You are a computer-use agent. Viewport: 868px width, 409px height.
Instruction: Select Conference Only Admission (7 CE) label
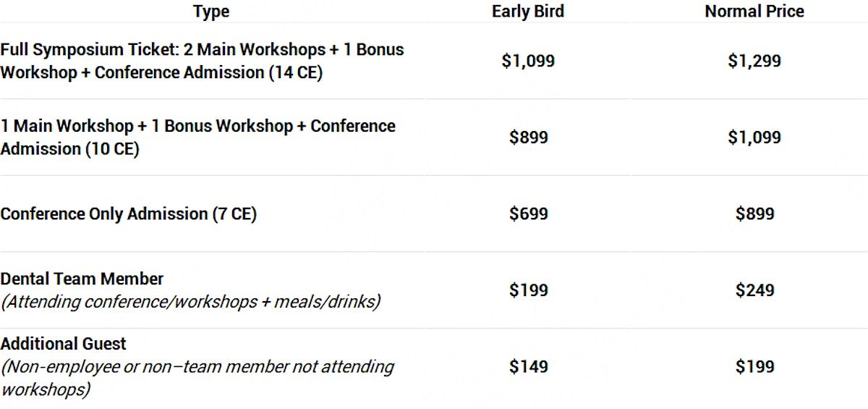click(x=129, y=214)
